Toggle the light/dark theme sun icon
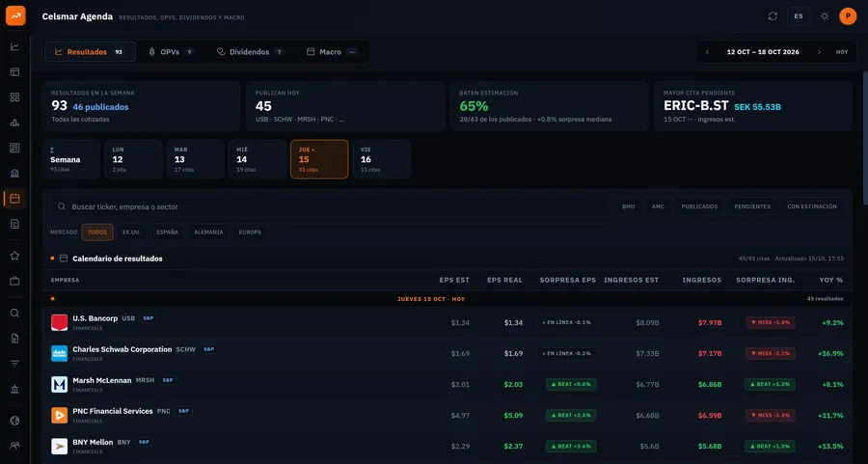 click(825, 16)
